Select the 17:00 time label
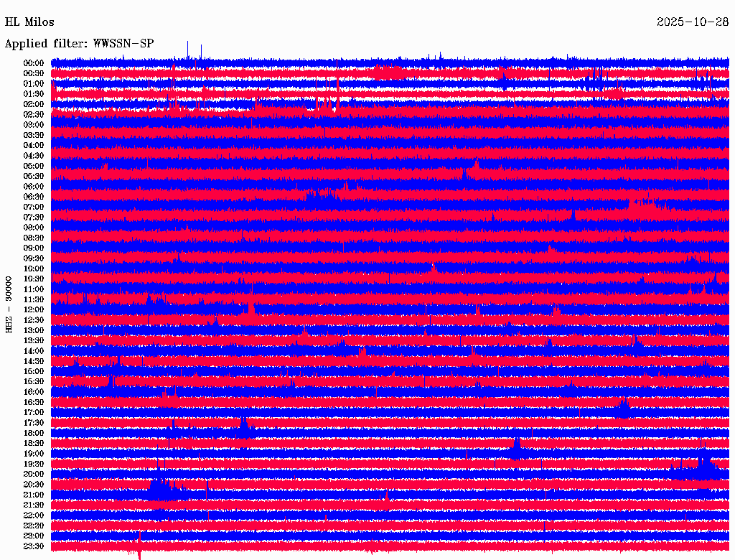Screen dimensions: 735x560 pos(34,413)
